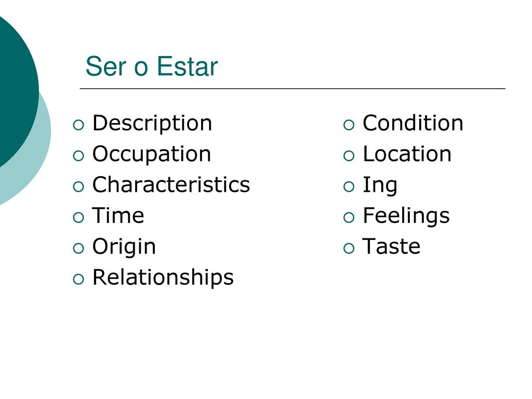Select the word 'Description' in the left list

[152, 124]
